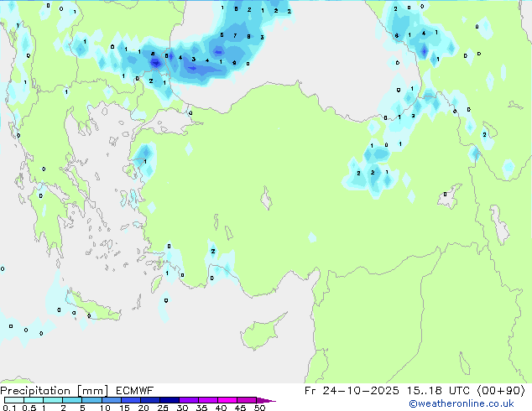Click the above-50 arrow tip of legend
532x411 pixels.
pos(266,400)
